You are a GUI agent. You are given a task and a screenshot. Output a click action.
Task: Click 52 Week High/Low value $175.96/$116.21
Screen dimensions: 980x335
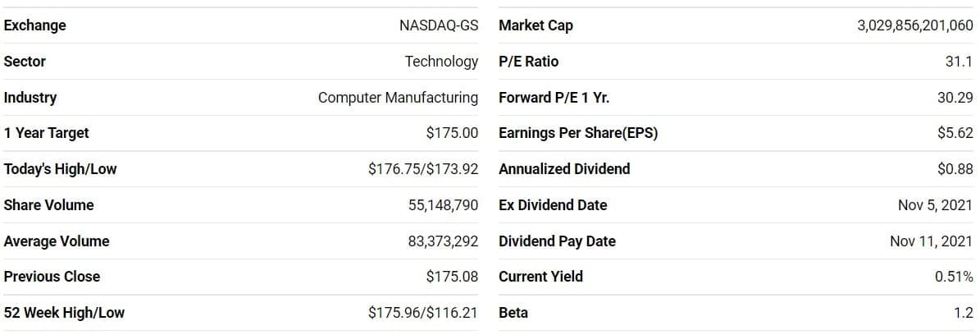[x=423, y=313]
